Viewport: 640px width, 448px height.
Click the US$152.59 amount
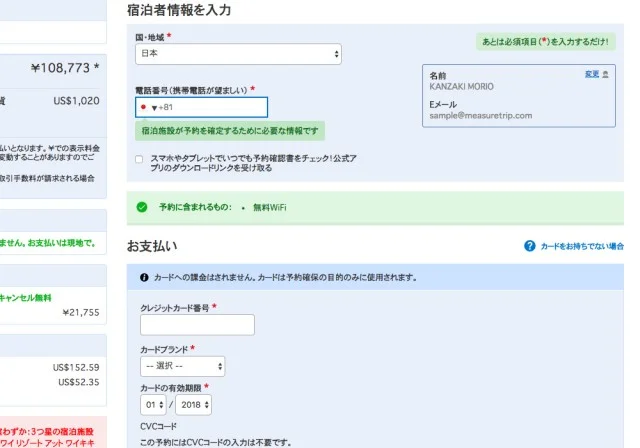pos(76,367)
